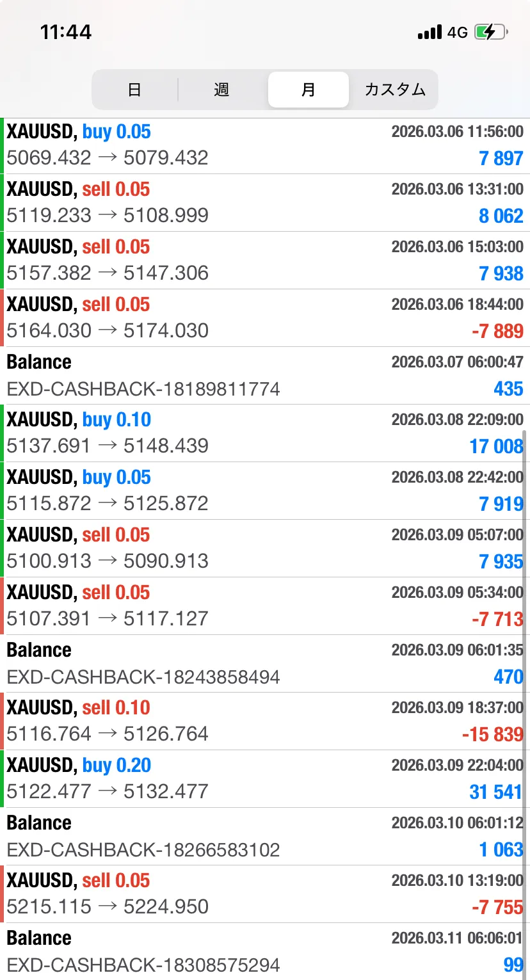Image resolution: width=530 pixels, height=980 pixels.
Task: Switch to the 週 (week) tab
Action: [221, 90]
